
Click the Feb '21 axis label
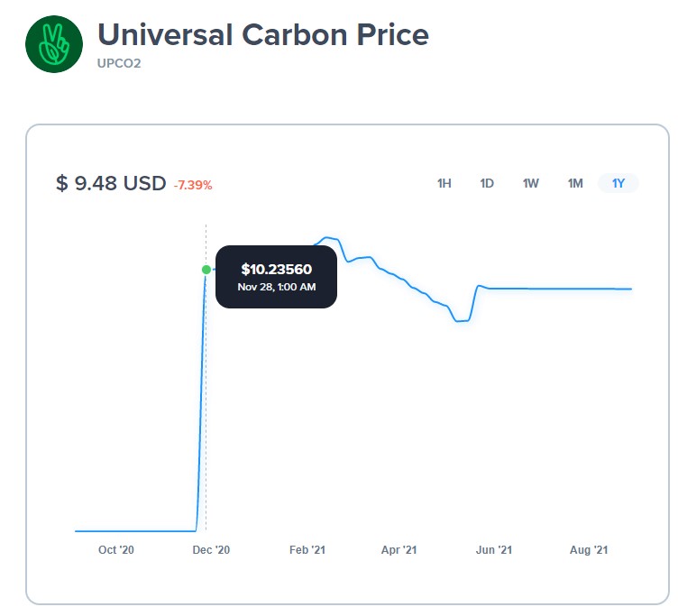307,550
